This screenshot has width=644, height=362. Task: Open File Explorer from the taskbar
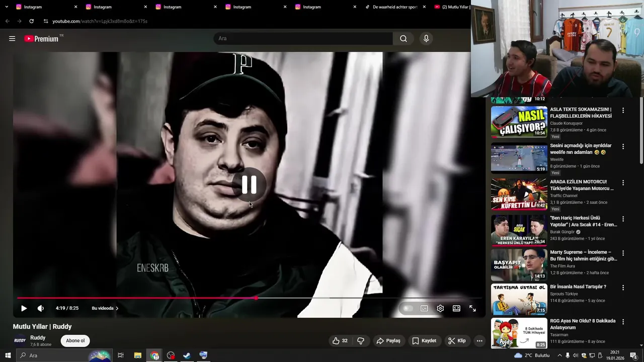(138, 355)
